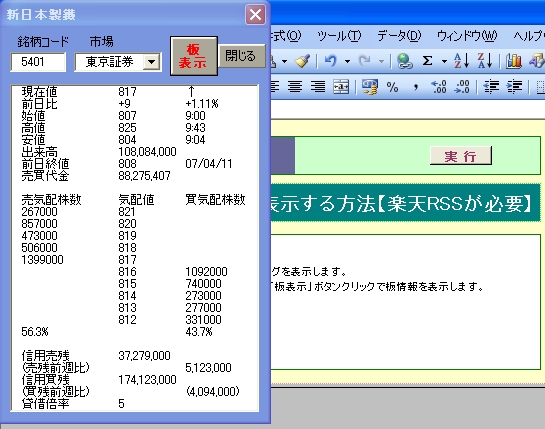Click the Increase Decimal icon

pyautogui.click(x=439, y=87)
